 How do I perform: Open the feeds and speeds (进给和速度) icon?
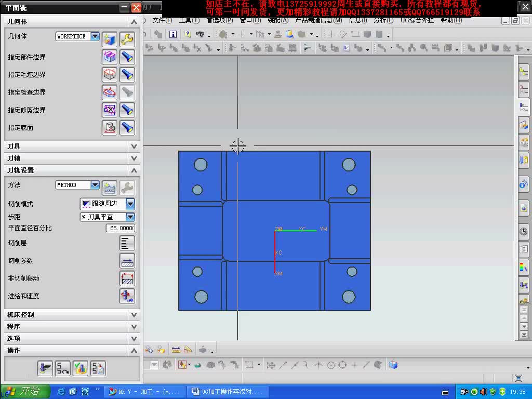tap(127, 296)
